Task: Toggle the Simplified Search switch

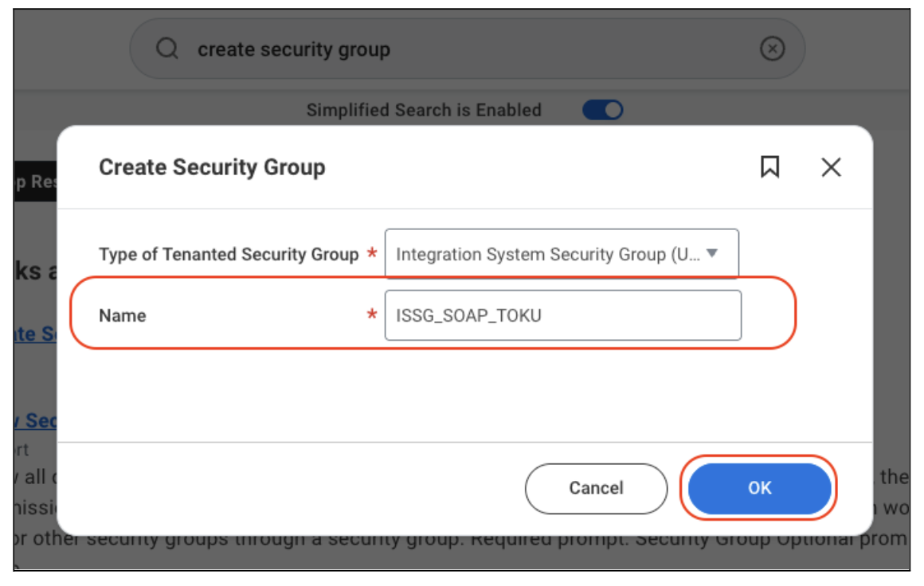Action: (602, 110)
